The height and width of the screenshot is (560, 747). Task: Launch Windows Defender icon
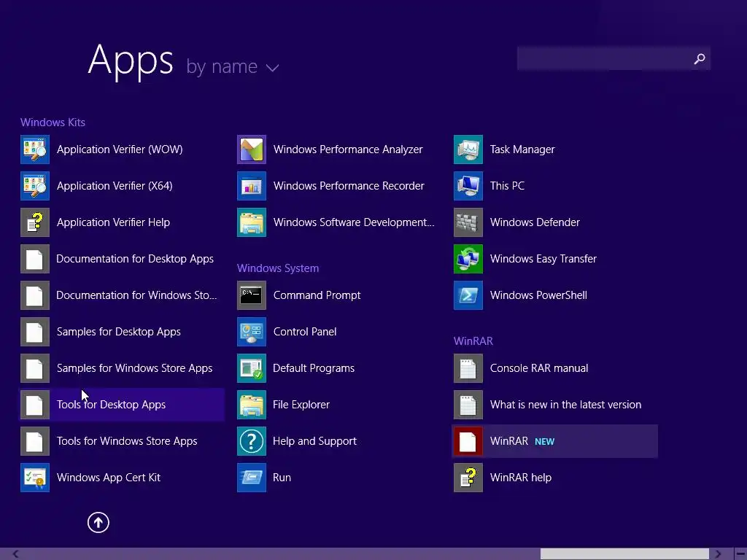(x=468, y=222)
